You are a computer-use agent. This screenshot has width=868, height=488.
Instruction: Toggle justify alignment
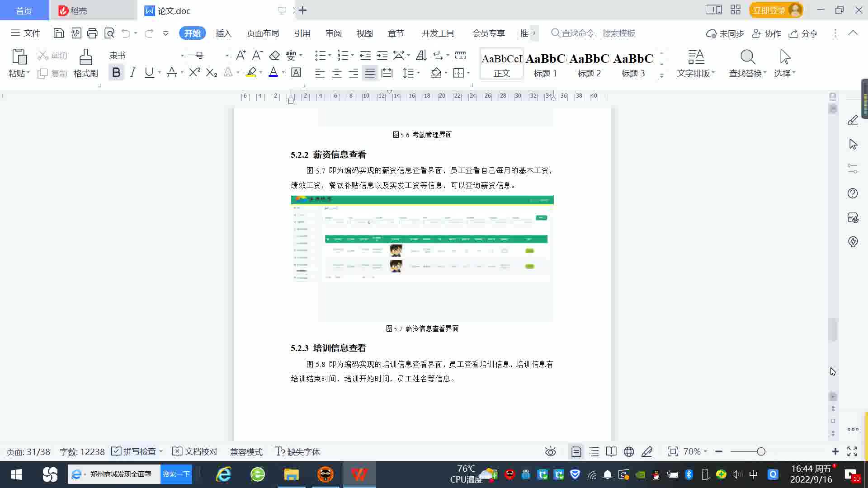370,73
